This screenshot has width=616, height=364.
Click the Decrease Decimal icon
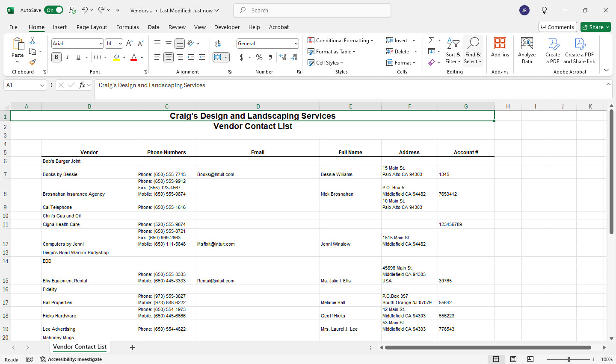point(294,57)
